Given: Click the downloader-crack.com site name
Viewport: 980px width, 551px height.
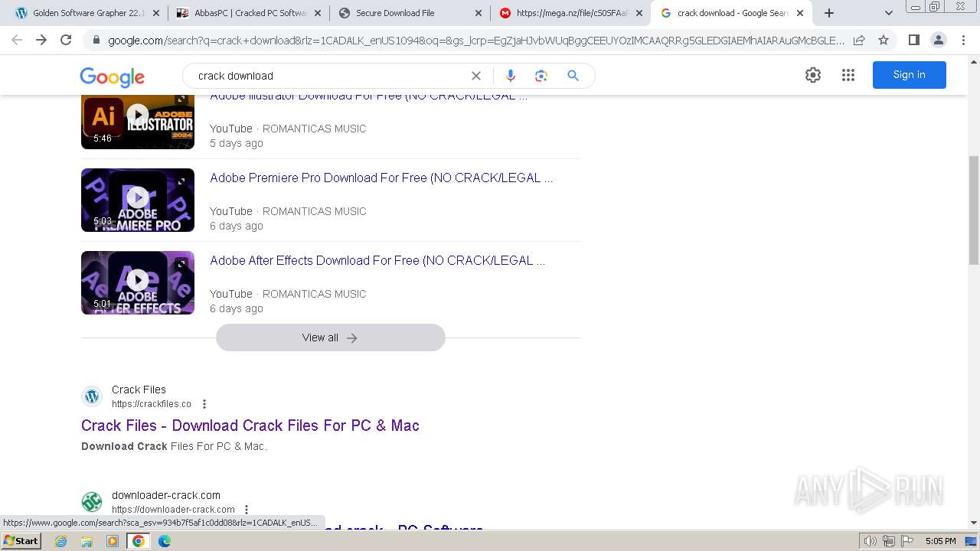Looking at the screenshot, I should (166, 495).
